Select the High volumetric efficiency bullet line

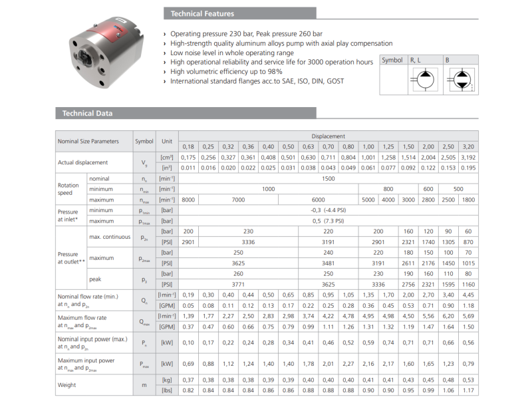click(x=226, y=72)
